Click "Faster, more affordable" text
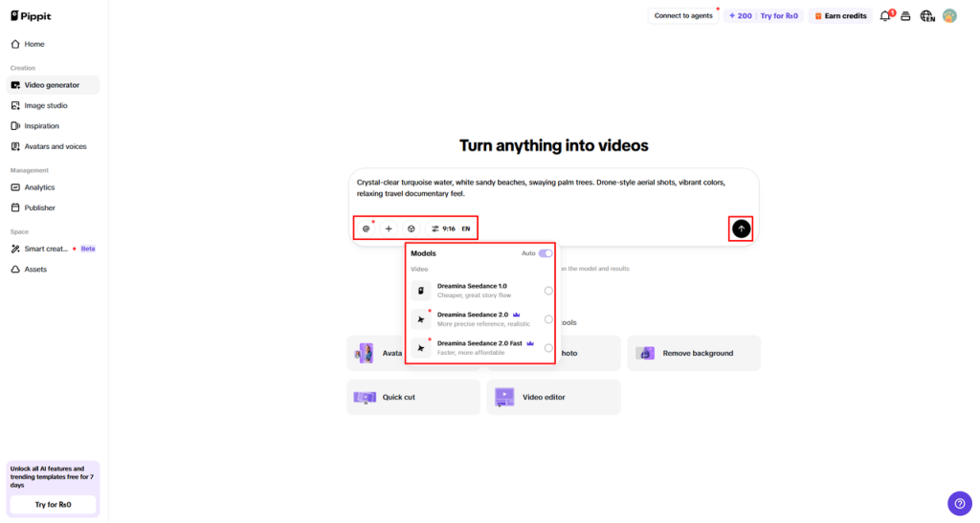 471,353
